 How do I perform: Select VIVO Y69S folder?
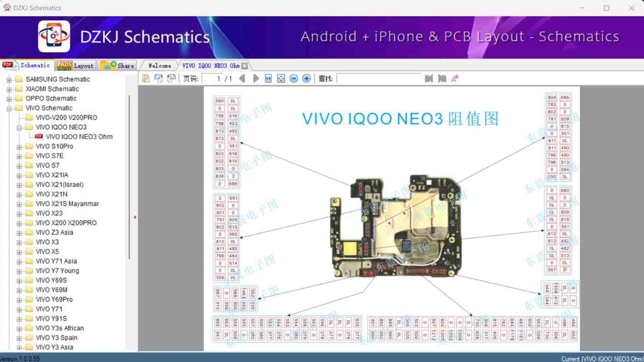pos(51,280)
